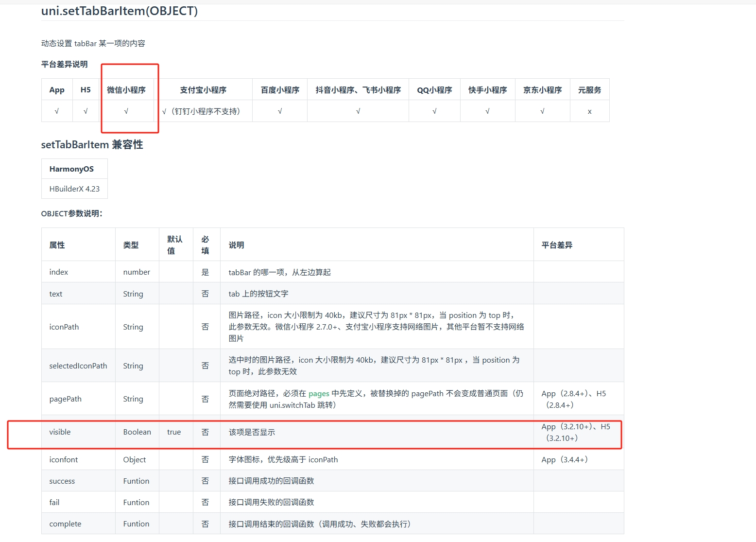Select the 'complete' property cell
This screenshot has height=542, width=756.
click(78, 524)
